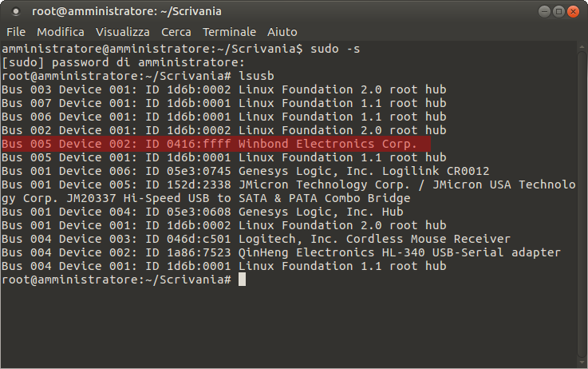The image size is (588, 369).
Task: Open the Aiuto menu
Action: [282, 32]
